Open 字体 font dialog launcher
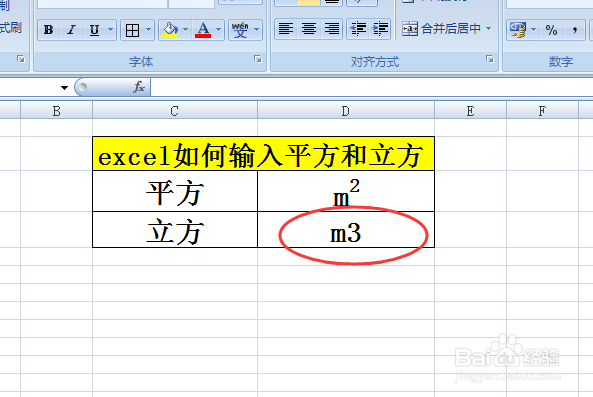593x397 pixels. coord(258,59)
